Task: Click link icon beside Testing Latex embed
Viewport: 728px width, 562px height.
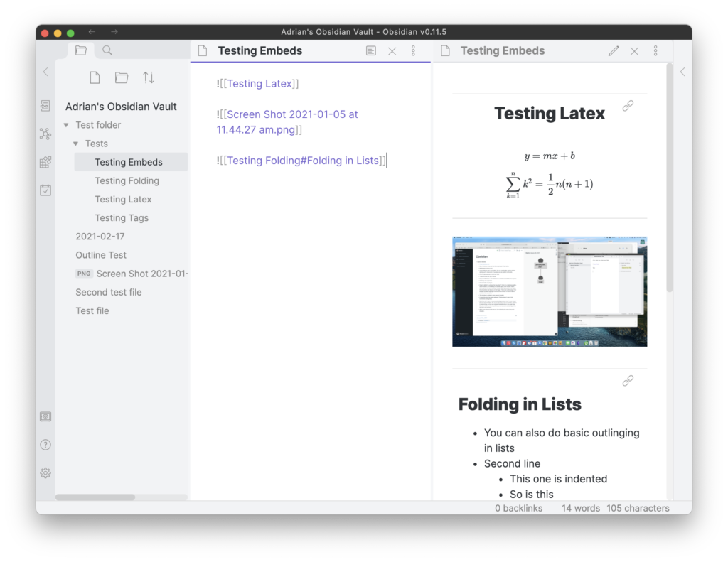Action: tap(628, 106)
